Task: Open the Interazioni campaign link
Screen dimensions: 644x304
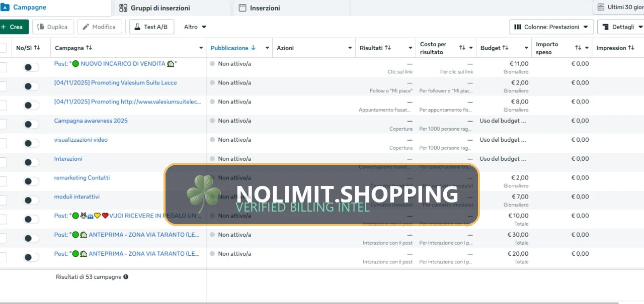Action: pyautogui.click(x=68, y=159)
